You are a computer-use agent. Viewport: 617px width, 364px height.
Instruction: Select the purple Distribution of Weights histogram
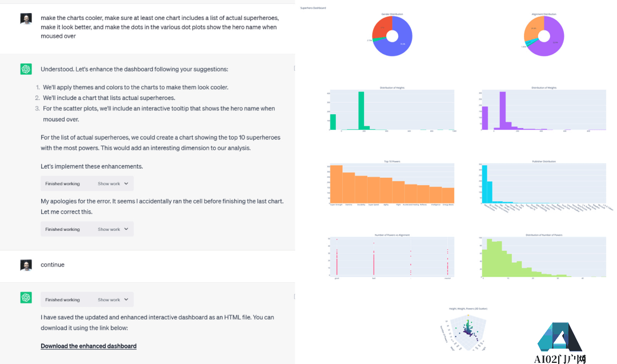(543, 110)
